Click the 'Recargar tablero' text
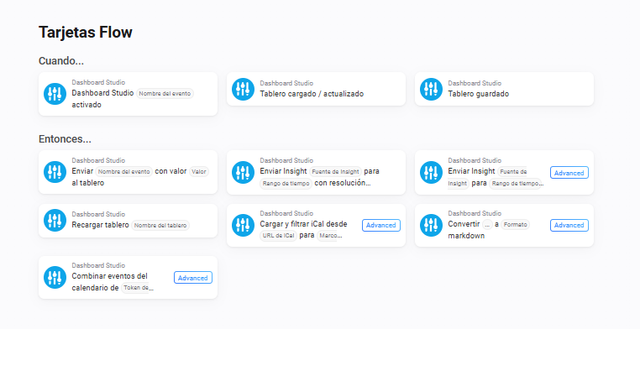The height and width of the screenshot is (365, 640). click(x=100, y=225)
